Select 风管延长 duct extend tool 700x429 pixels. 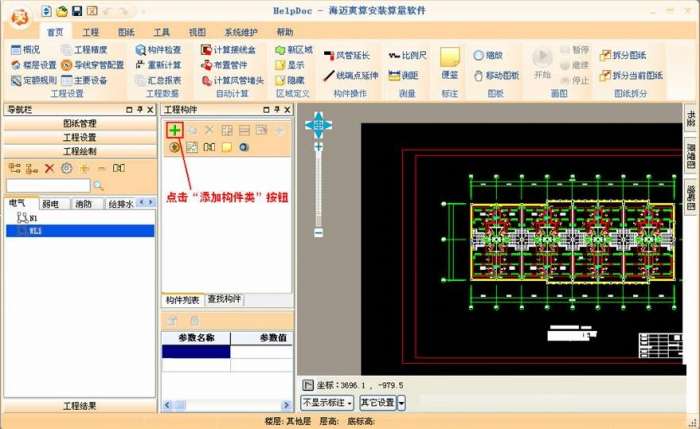click(347, 55)
